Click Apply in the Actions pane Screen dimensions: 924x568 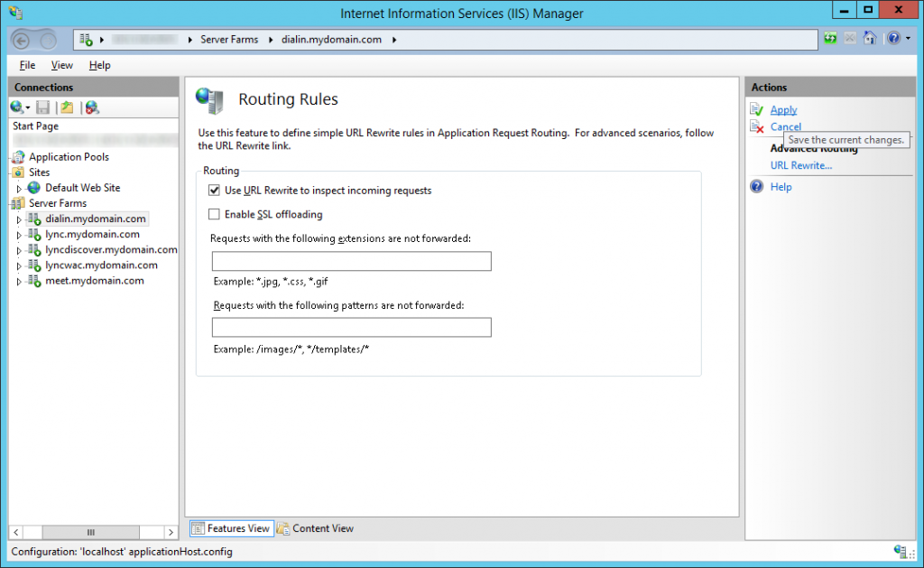coord(783,109)
